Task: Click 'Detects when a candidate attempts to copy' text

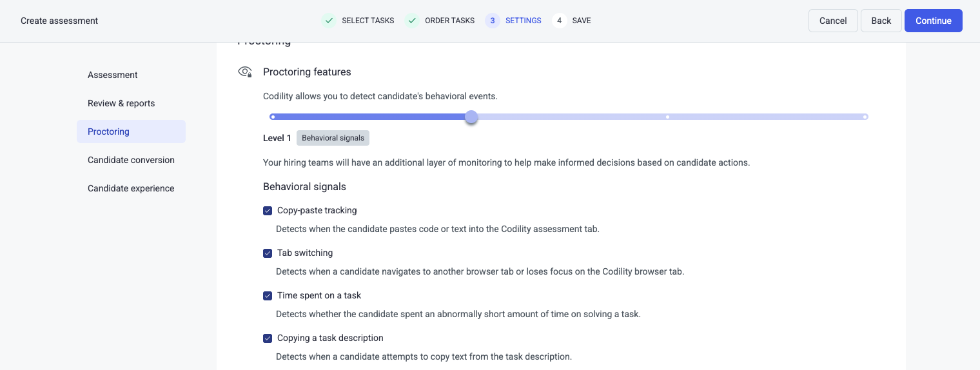Action: pos(424,356)
